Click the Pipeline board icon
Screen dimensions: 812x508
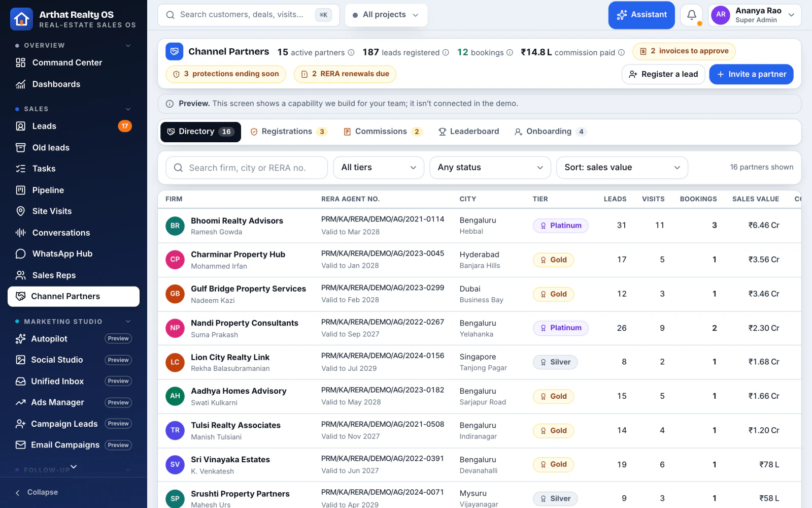point(20,190)
